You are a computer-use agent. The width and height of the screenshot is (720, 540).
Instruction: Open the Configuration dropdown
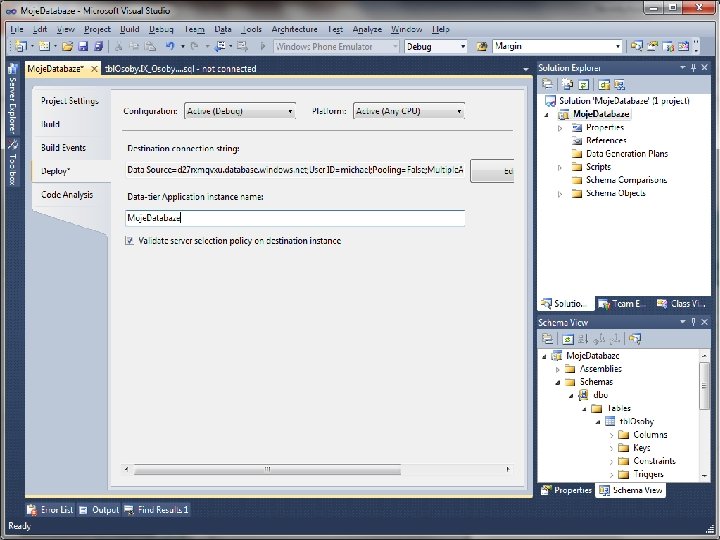tap(290, 112)
